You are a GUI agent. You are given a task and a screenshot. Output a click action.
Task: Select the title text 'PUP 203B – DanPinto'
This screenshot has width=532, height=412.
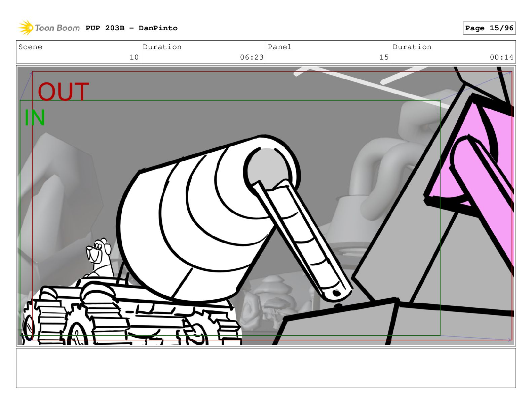click(x=131, y=28)
